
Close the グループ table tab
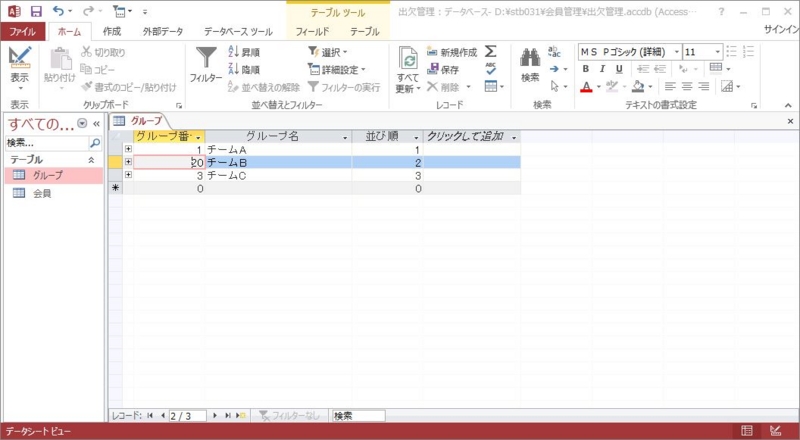click(x=790, y=121)
